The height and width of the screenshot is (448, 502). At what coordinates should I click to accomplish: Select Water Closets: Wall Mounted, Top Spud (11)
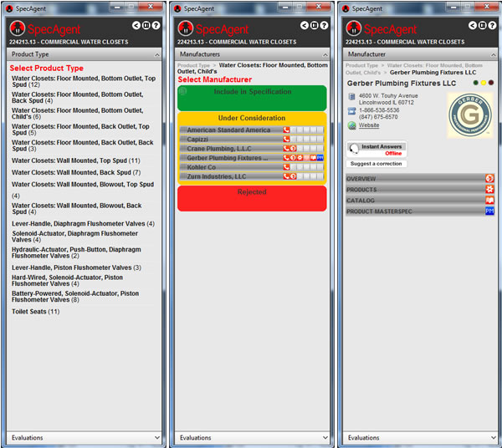click(x=76, y=160)
